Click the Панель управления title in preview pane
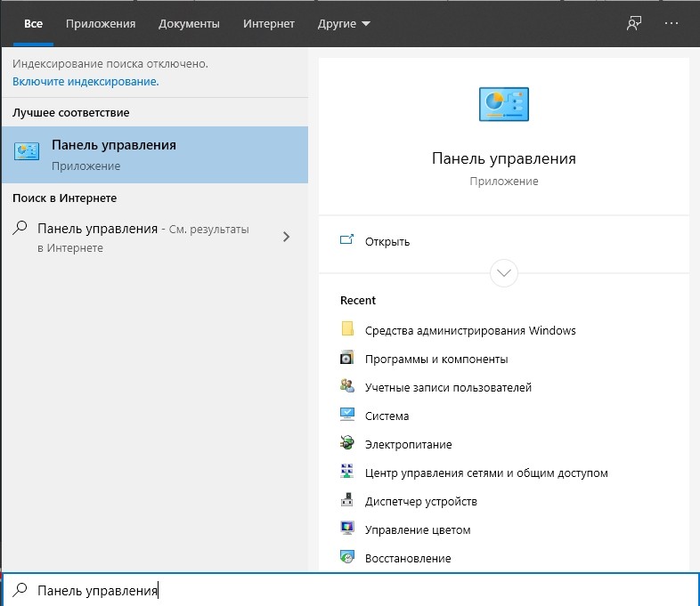Image resolution: width=700 pixels, height=606 pixels. coord(503,158)
